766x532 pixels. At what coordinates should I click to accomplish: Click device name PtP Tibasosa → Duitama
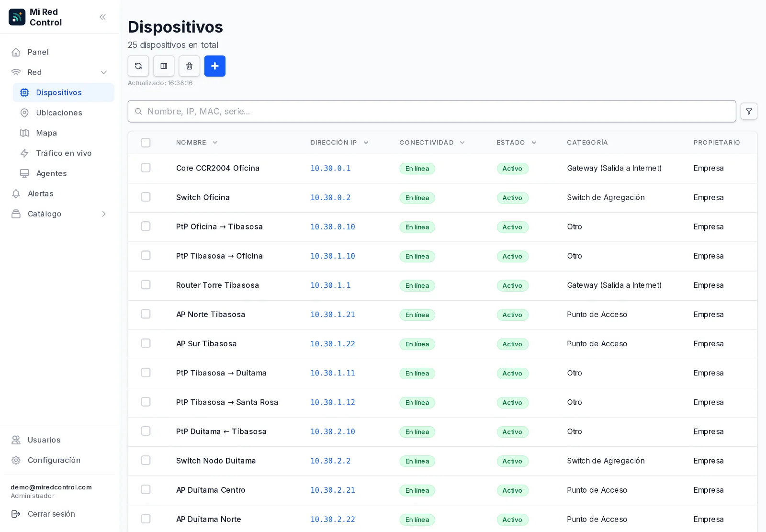[x=221, y=373]
